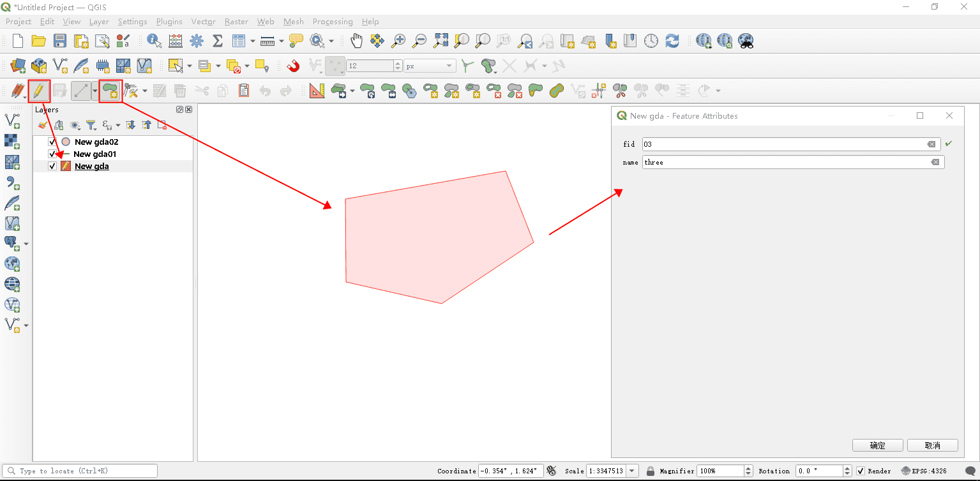Add Delimited Text layer comma icon
Screen dimensions: 980x481
12,182
